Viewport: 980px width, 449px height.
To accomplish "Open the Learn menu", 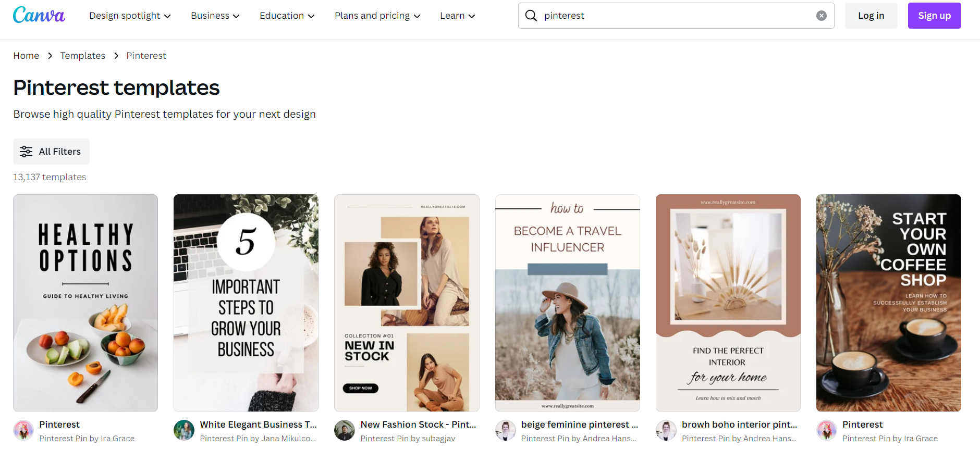I will 457,16.
